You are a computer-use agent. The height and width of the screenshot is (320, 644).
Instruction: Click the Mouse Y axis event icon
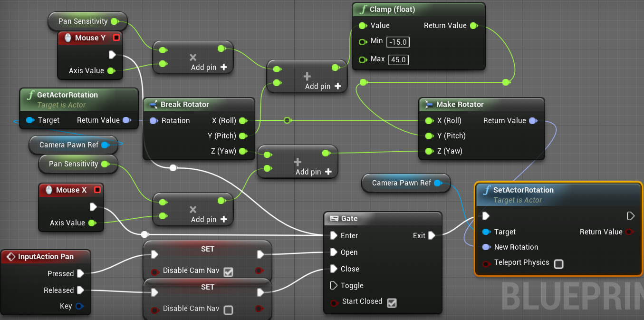pyautogui.click(x=67, y=38)
